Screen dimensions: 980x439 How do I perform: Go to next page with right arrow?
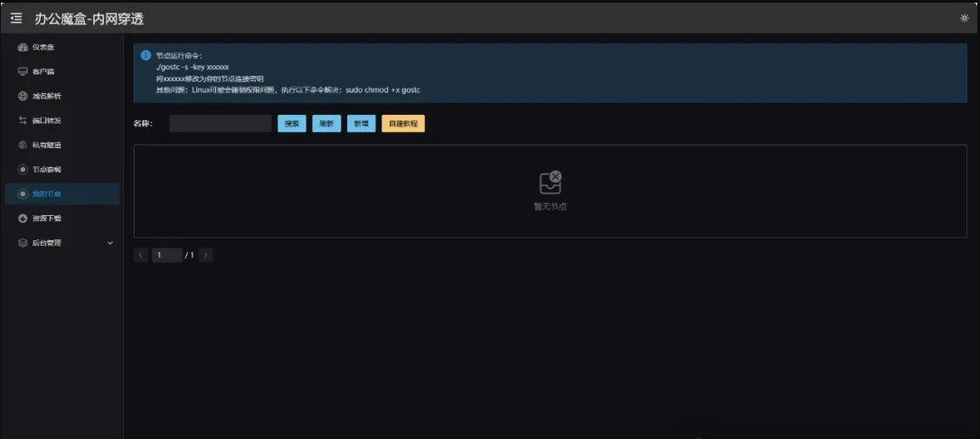point(206,256)
